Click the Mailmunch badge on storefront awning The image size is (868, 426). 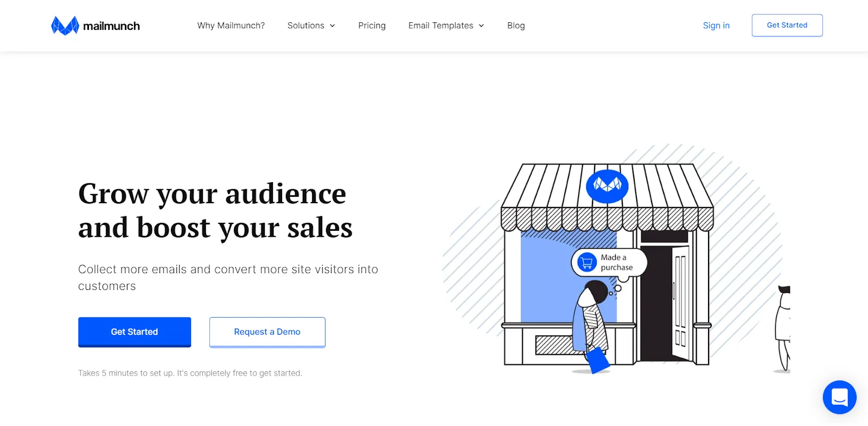coord(607,186)
